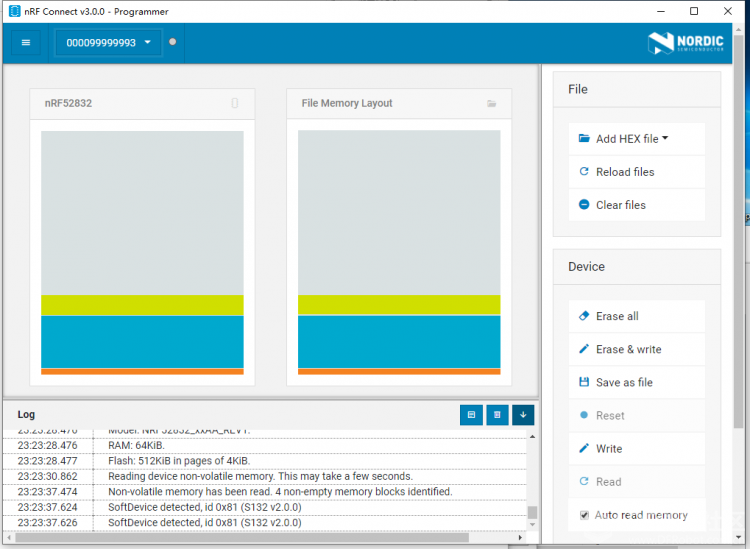The height and width of the screenshot is (549, 750).
Task: Select blue region in File Memory Layout
Action: tap(399, 342)
